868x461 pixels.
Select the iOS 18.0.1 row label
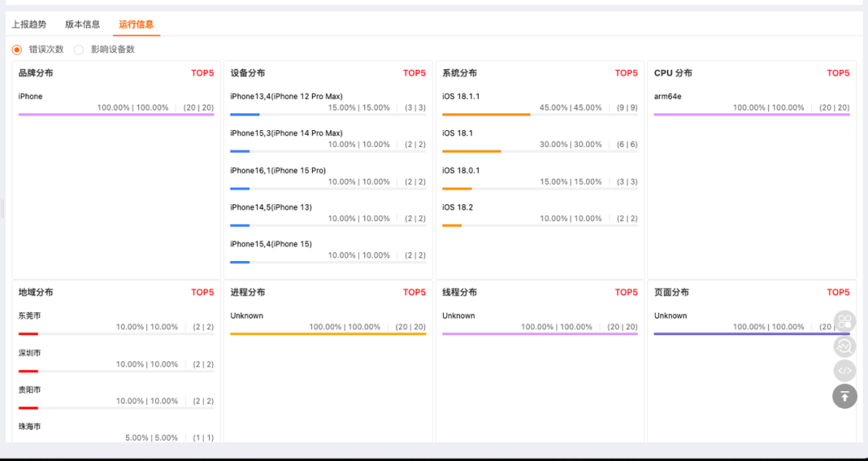(x=461, y=170)
